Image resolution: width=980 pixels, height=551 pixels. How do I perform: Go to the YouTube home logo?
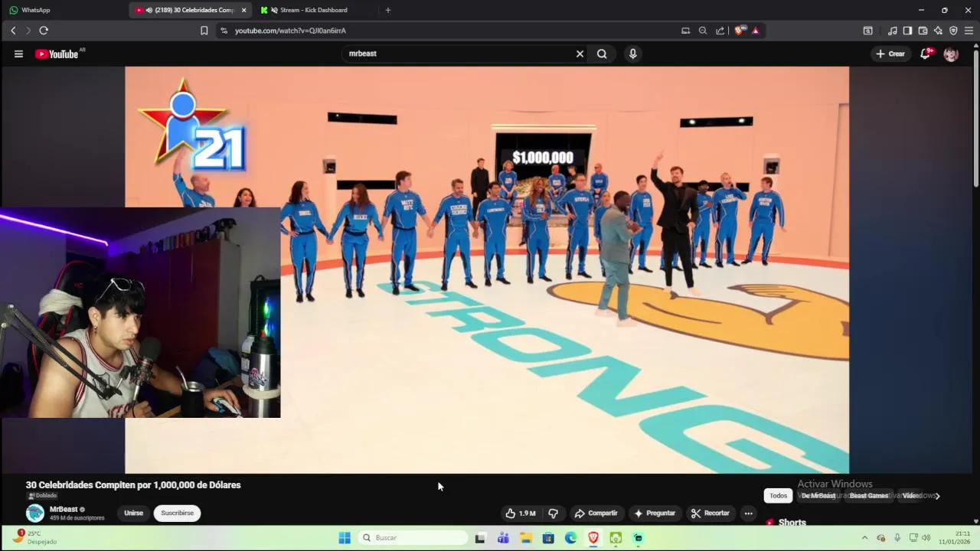[x=57, y=54]
